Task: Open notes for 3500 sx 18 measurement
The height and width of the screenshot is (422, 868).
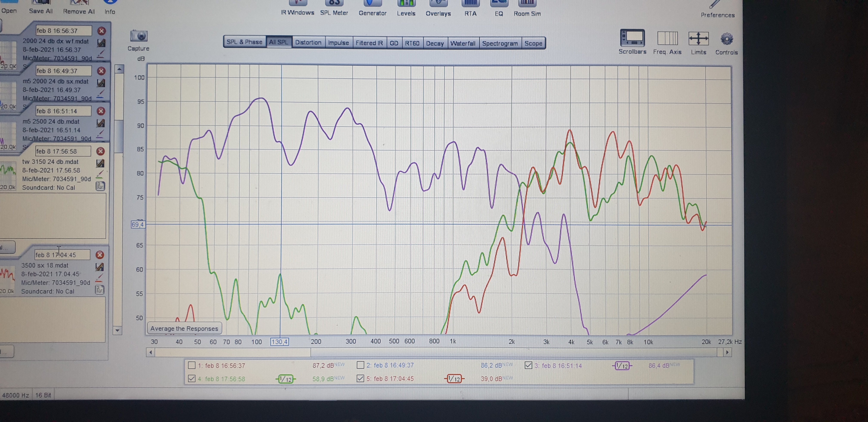Action: pyautogui.click(x=99, y=290)
